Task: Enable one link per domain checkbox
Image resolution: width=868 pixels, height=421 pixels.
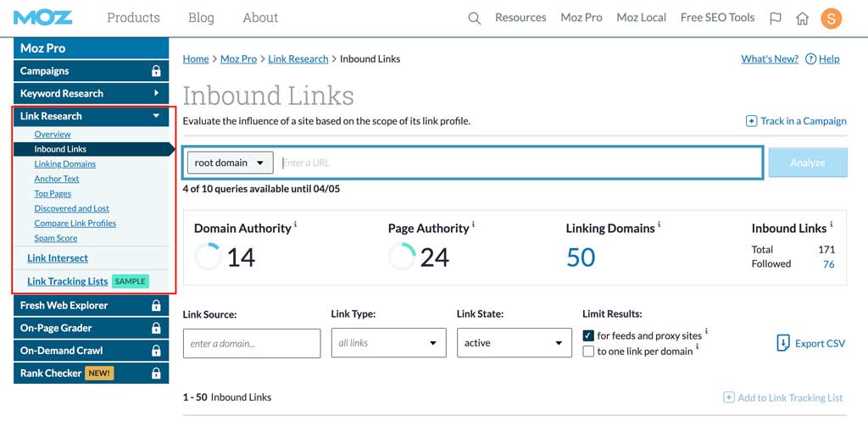Action: [x=588, y=352]
